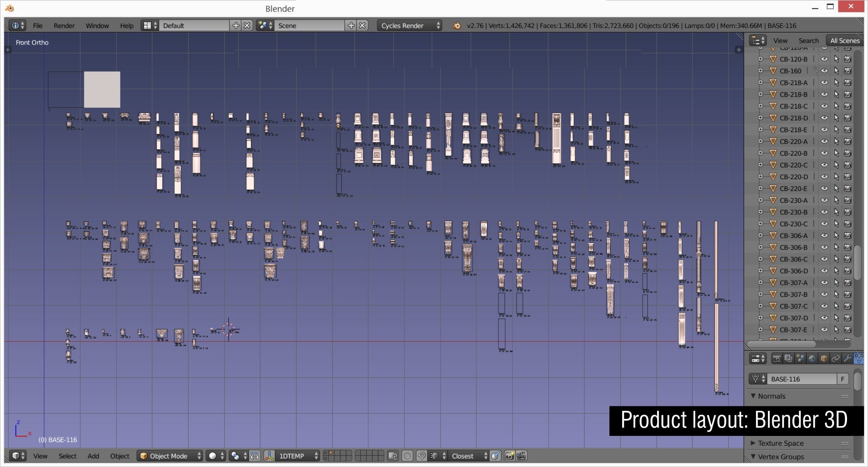The height and width of the screenshot is (467, 868).
Task: Open the Object Constraints chain-link tab
Action: pyautogui.click(x=835, y=358)
